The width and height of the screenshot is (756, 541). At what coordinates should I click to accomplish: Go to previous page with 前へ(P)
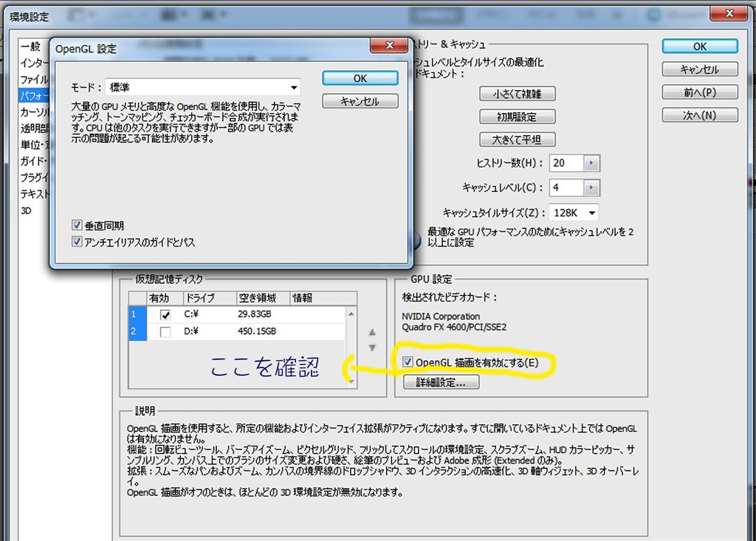(x=700, y=92)
